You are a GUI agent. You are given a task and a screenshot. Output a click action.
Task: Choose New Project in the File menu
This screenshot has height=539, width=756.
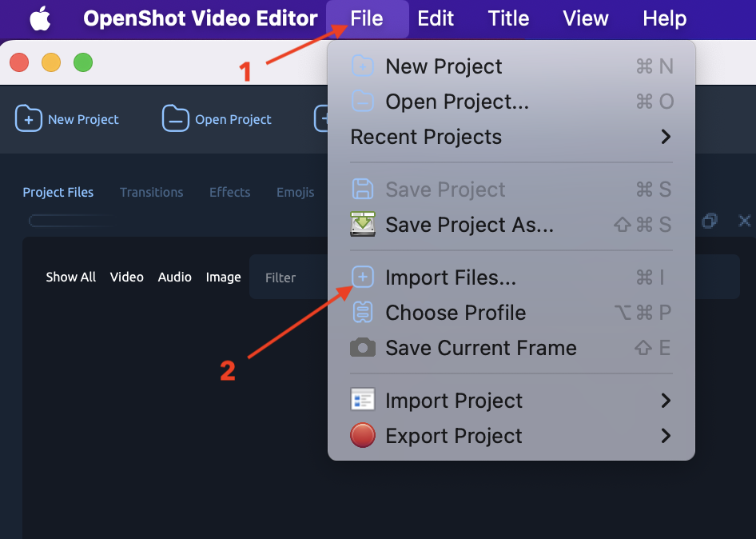click(x=511, y=66)
